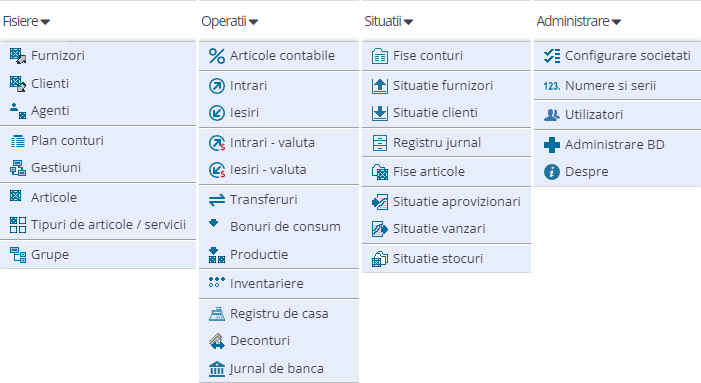Click the Utilizatori people icon
This screenshot has width=701, height=383.
coord(552,115)
